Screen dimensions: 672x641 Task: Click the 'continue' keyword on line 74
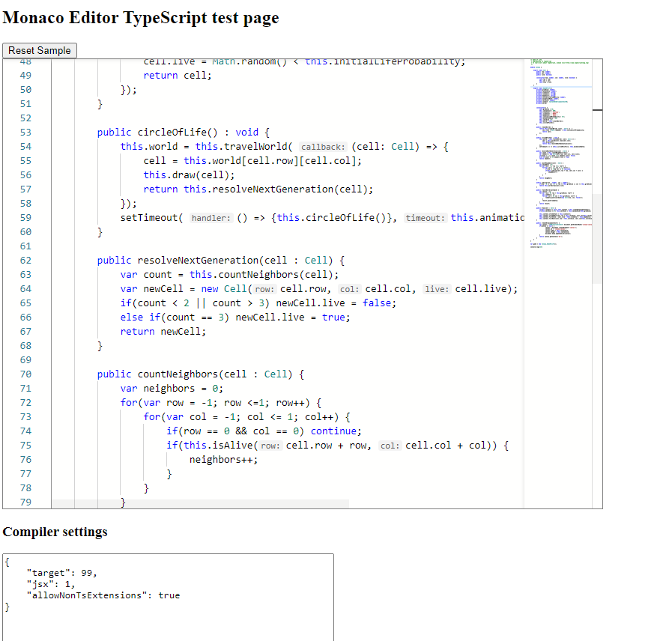pyautogui.click(x=333, y=431)
